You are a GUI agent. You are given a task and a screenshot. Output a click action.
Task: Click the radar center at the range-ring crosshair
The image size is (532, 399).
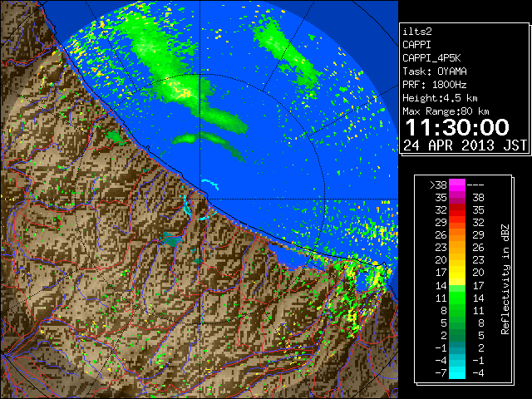pyautogui.click(x=199, y=199)
